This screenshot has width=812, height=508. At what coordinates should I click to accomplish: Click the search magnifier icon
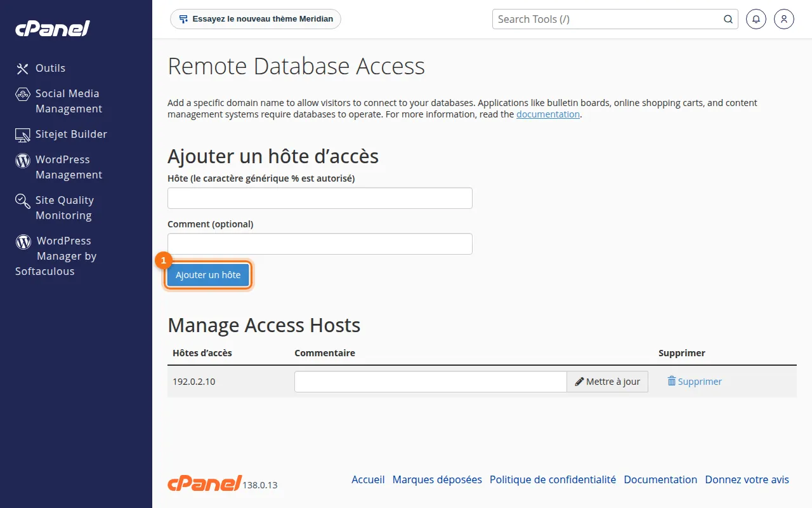728,19
